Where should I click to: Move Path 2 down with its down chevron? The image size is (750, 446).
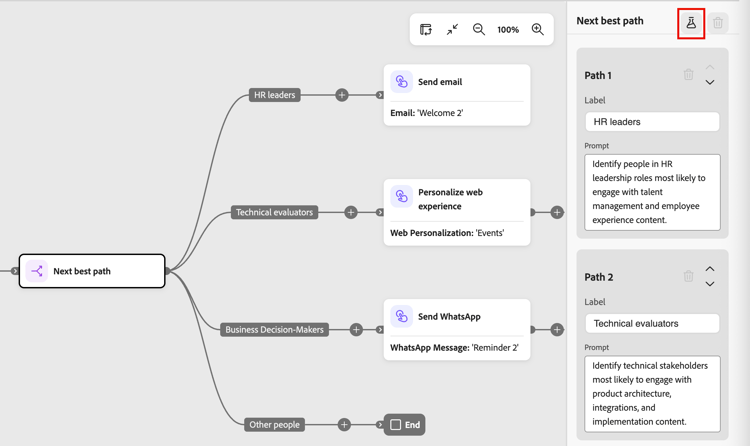pos(710,284)
